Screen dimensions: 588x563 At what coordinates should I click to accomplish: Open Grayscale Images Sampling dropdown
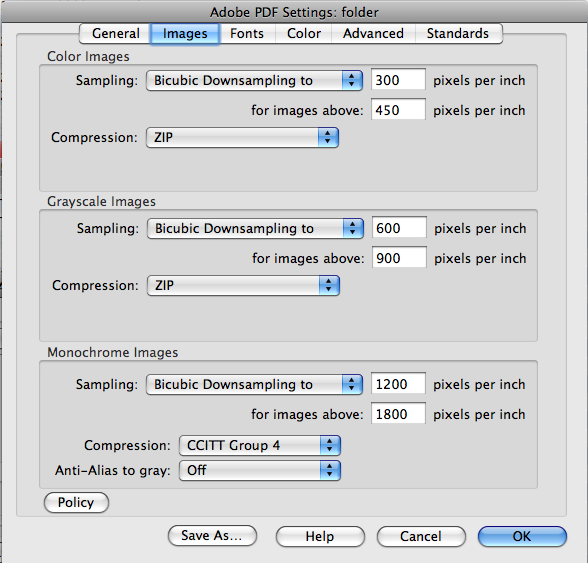pyautogui.click(x=255, y=228)
